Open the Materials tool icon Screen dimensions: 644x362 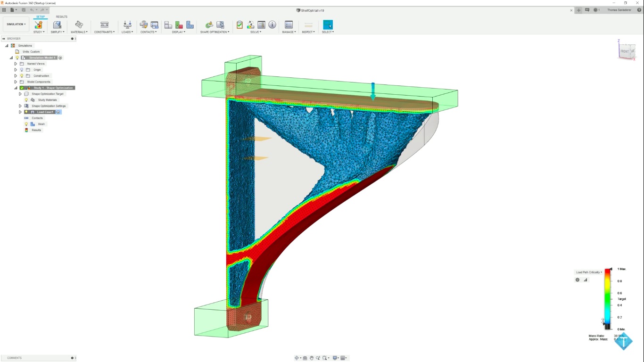pos(79,25)
